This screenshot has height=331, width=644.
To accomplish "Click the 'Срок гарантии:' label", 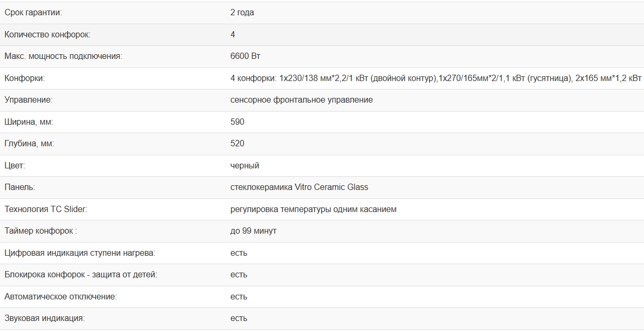I will 33,13.
